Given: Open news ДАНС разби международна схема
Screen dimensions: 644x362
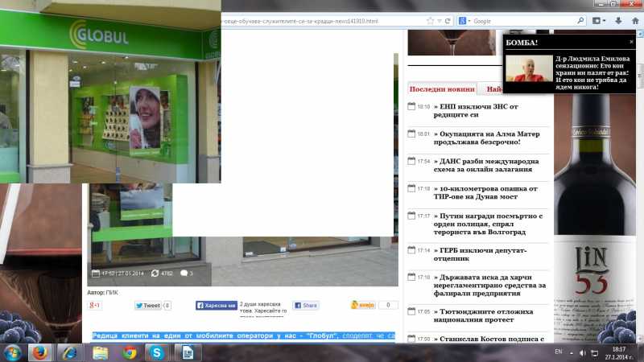Looking at the screenshot, I should [x=486, y=165].
